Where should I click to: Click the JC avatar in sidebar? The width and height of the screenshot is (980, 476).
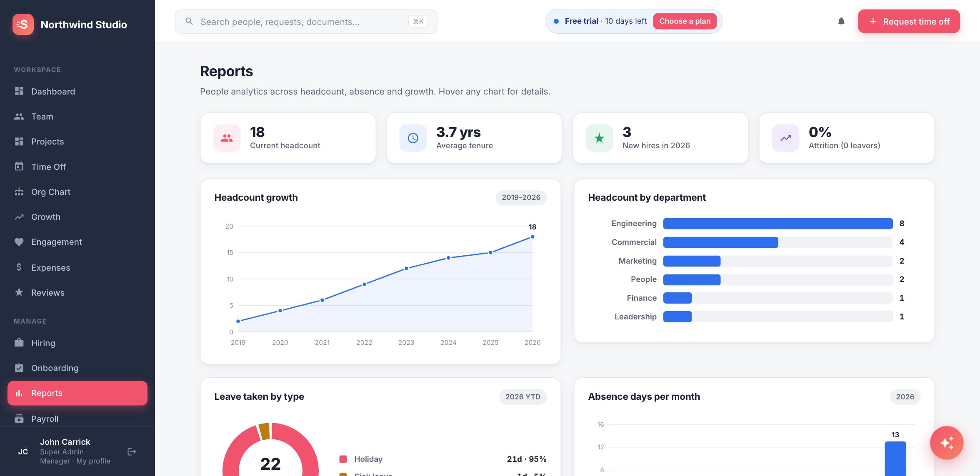[23, 451]
